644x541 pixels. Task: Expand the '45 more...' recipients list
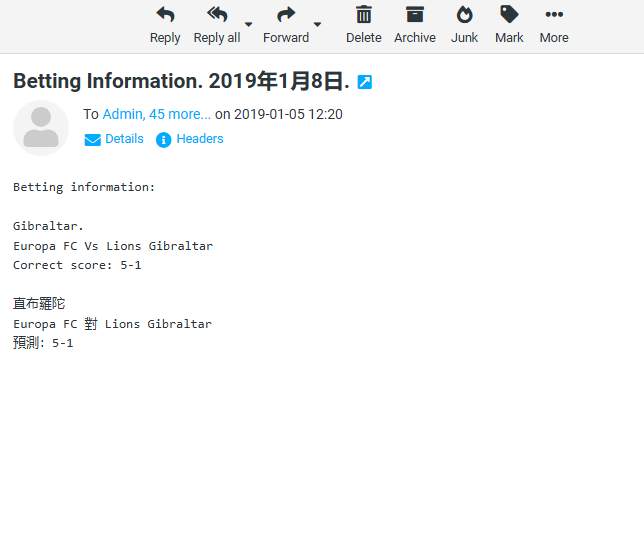coord(180,114)
